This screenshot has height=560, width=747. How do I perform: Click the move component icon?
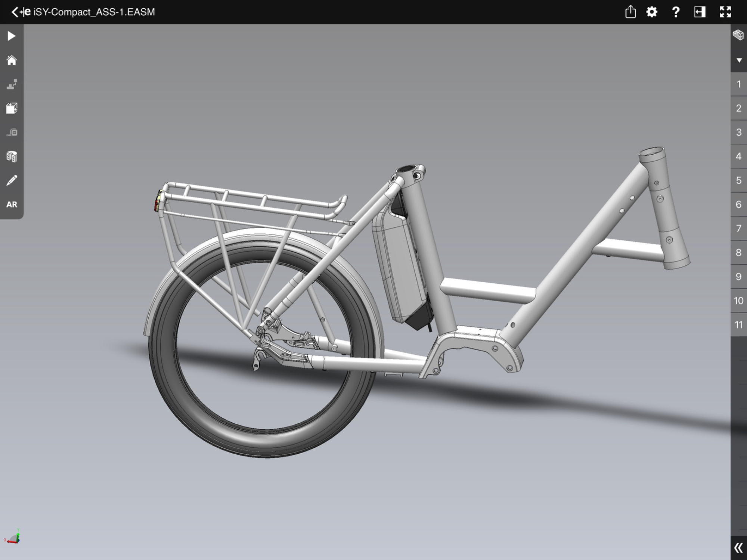(x=12, y=133)
